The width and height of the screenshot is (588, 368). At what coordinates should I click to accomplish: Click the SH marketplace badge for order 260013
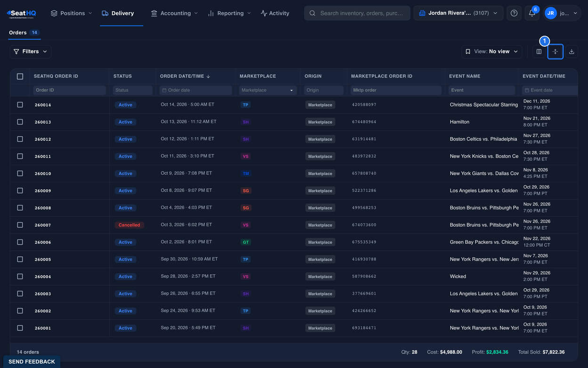coord(245,122)
